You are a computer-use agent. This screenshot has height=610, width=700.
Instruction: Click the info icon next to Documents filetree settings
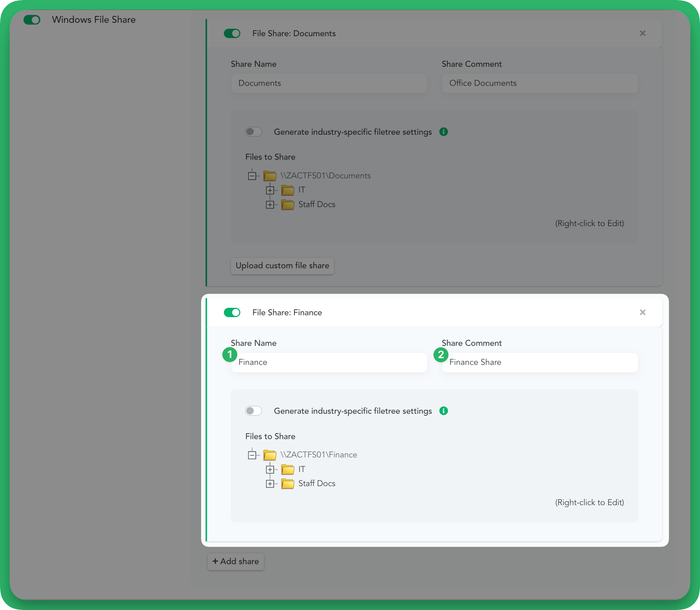click(444, 132)
